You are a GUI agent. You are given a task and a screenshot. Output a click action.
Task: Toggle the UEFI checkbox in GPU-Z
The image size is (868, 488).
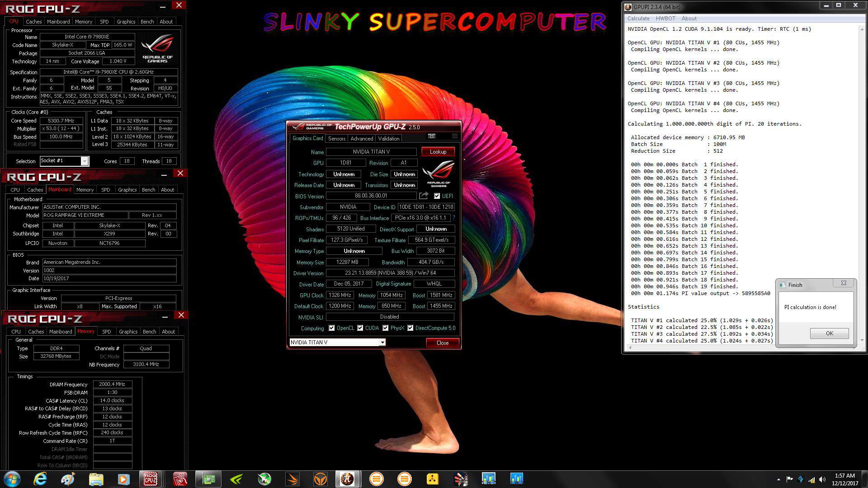(x=437, y=196)
